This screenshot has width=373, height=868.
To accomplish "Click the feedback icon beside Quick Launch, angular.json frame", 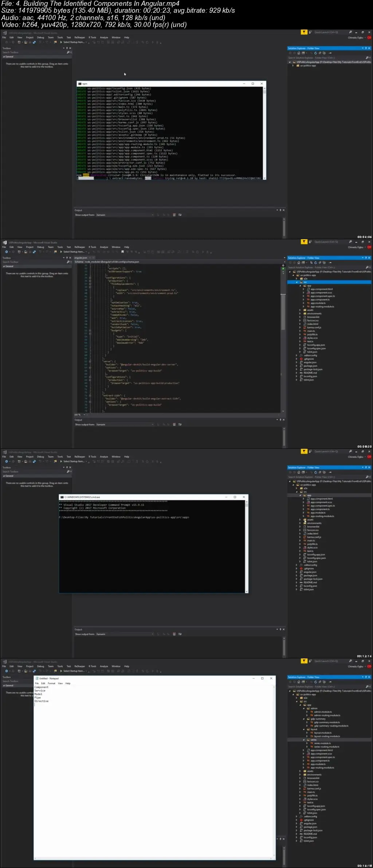I will [310, 242].
